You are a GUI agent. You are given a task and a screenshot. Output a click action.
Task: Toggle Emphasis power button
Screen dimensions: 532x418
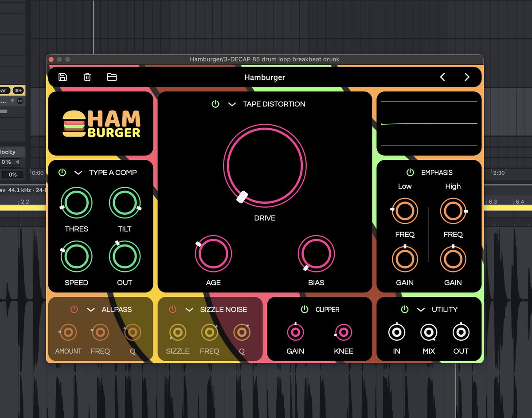[x=410, y=172]
